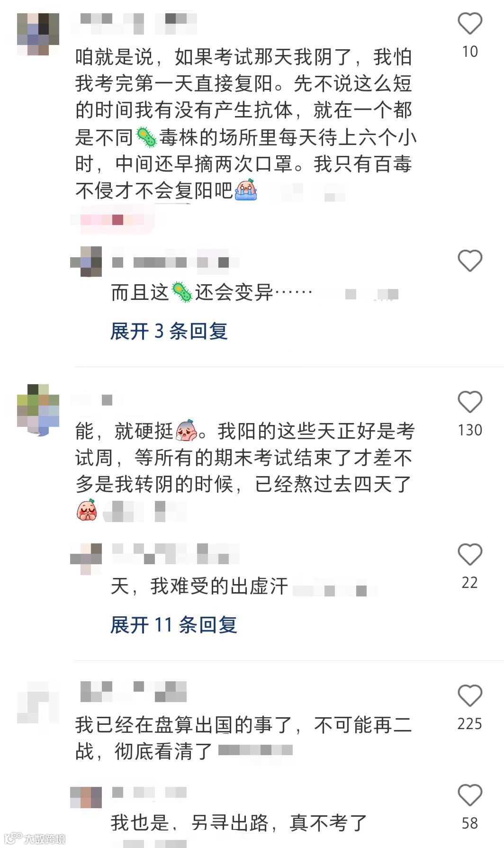
Task: Expand 展开 11 条回复
Action: pyautogui.click(x=174, y=625)
